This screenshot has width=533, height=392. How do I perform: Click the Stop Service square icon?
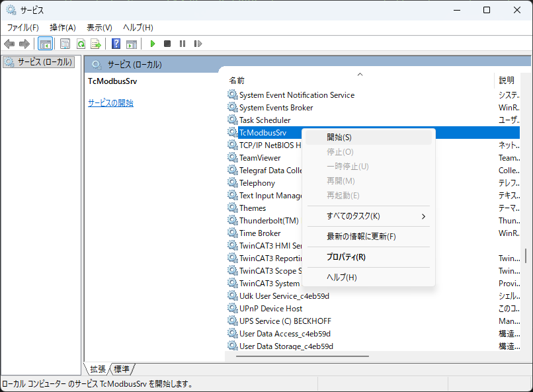tap(167, 44)
